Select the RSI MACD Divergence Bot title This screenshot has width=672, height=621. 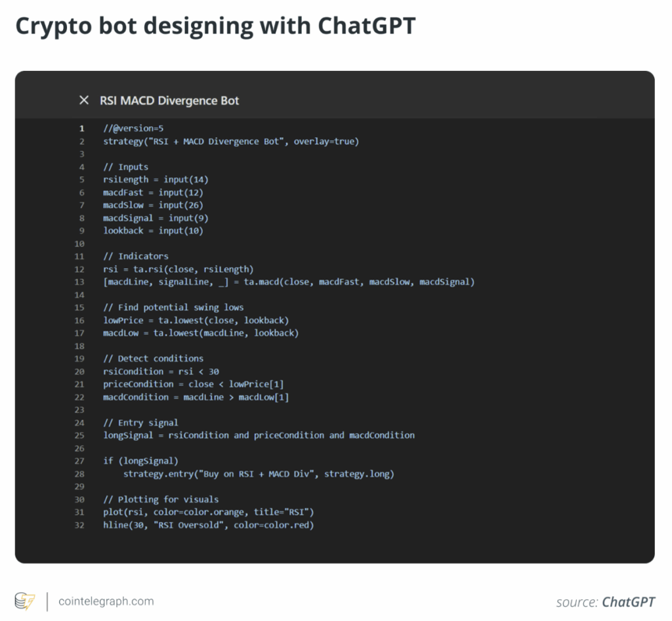[169, 100]
